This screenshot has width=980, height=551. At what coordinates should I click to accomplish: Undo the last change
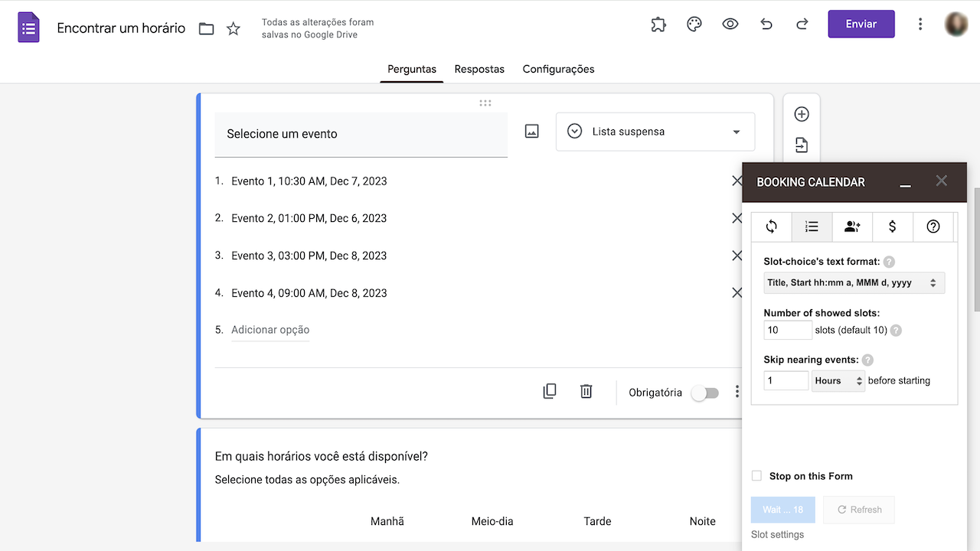(766, 24)
